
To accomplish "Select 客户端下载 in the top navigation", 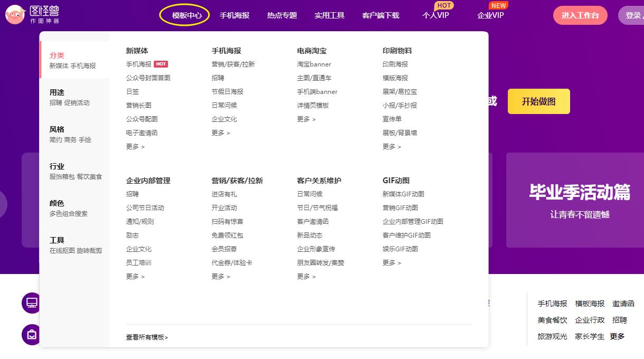I will pos(381,15).
